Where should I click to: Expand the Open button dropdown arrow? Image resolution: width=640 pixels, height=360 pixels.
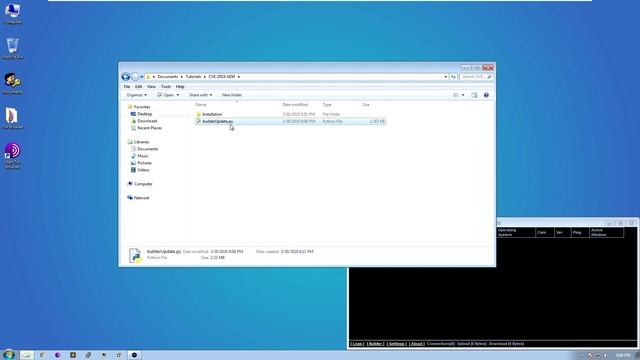[x=178, y=95]
